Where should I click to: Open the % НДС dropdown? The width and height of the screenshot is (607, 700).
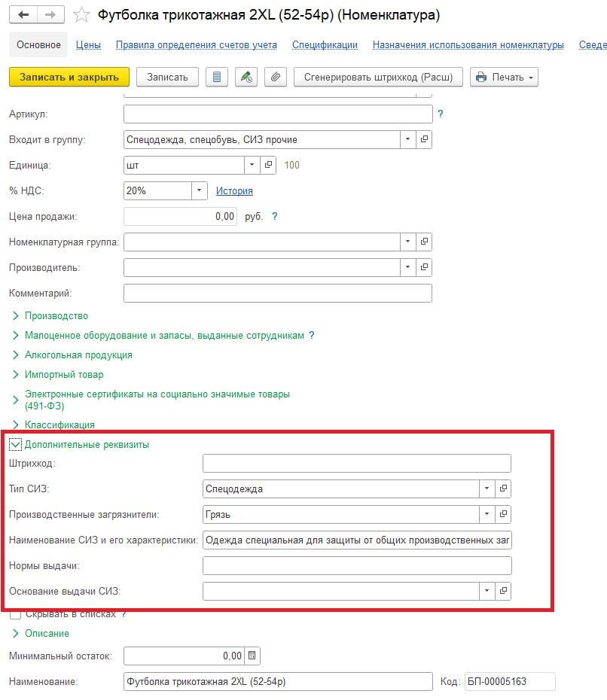[200, 190]
